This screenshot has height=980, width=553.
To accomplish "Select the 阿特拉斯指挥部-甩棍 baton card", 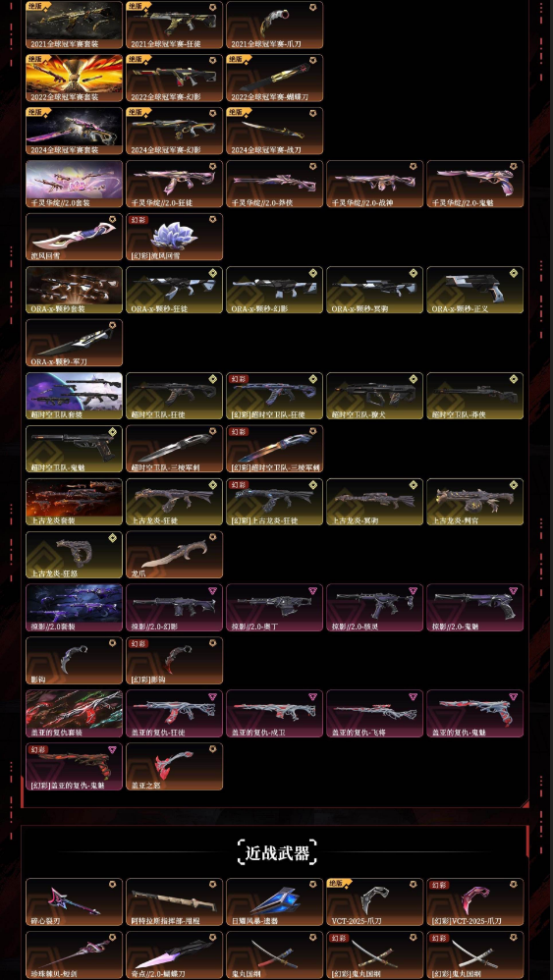I will click(174, 901).
